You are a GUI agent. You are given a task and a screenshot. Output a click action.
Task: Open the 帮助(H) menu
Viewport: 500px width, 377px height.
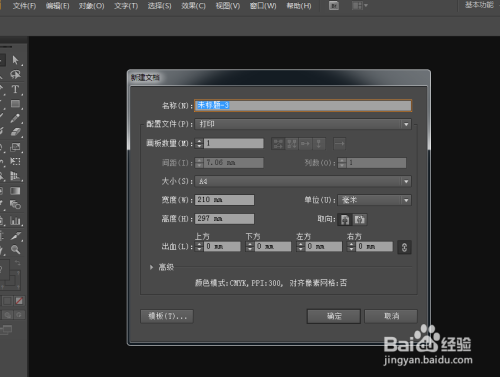click(299, 6)
